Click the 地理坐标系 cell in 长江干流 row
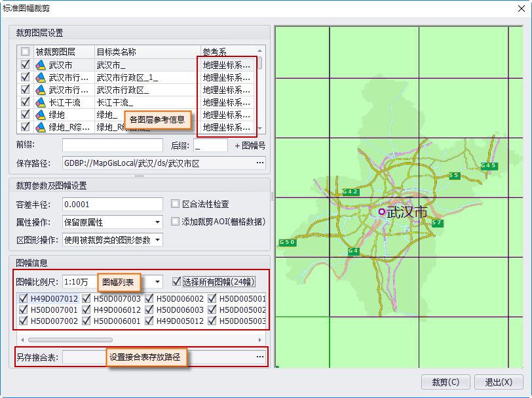The image size is (532, 398). coord(227,102)
